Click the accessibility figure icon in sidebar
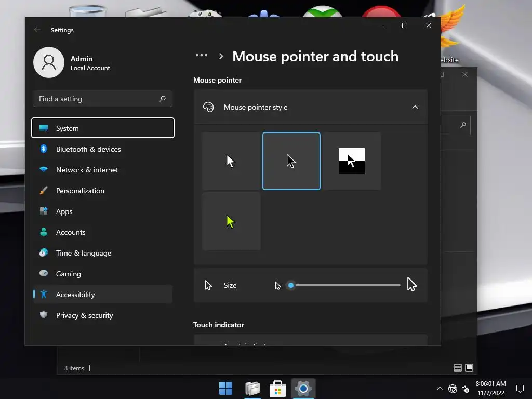The height and width of the screenshot is (399, 532). click(44, 294)
